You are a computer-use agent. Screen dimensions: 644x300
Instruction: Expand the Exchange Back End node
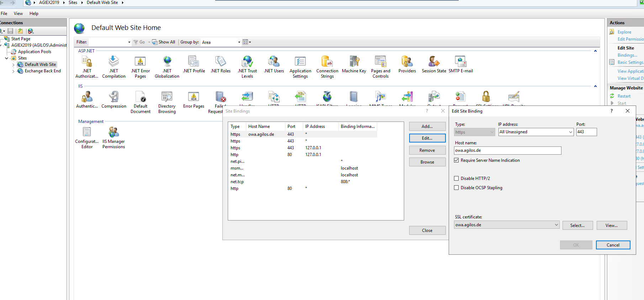coord(14,71)
